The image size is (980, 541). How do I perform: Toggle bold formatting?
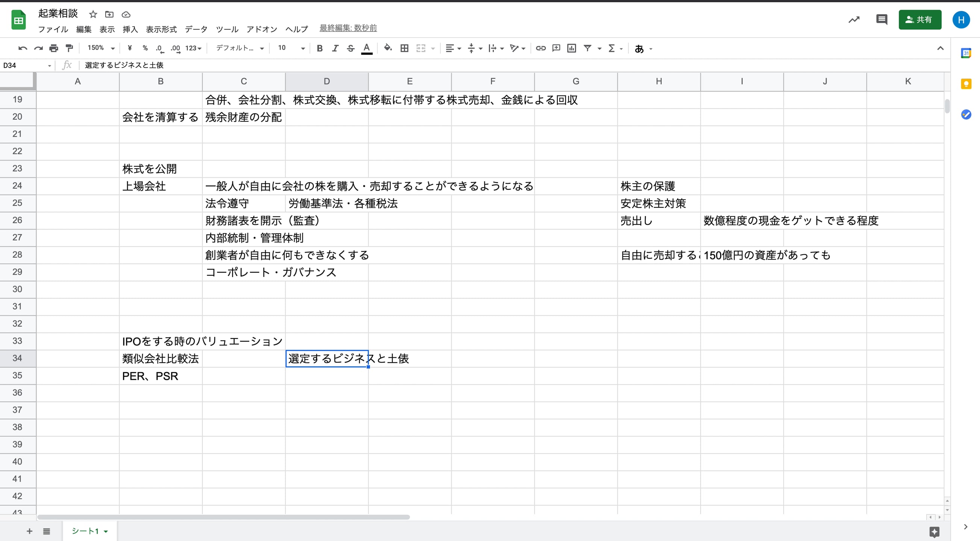coord(320,48)
